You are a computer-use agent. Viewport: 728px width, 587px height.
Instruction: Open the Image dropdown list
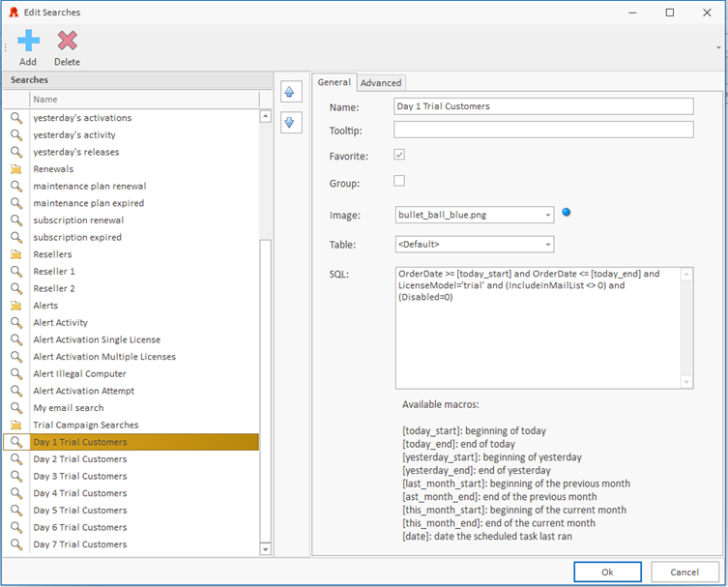[548, 215]
